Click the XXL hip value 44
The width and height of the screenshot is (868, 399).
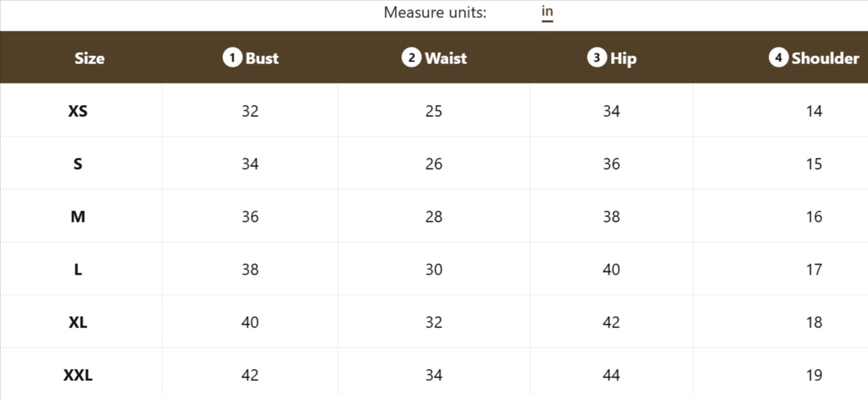[x=612, y=375]
